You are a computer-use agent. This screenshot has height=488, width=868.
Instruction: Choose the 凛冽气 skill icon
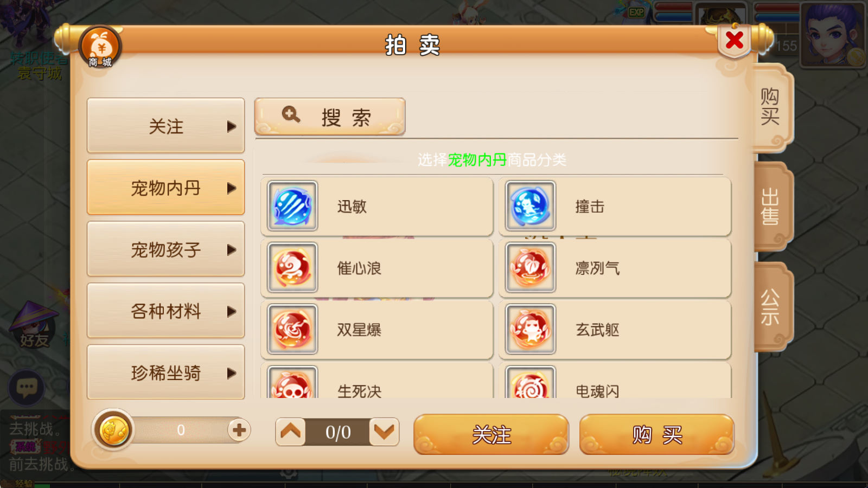click(531, 268)
